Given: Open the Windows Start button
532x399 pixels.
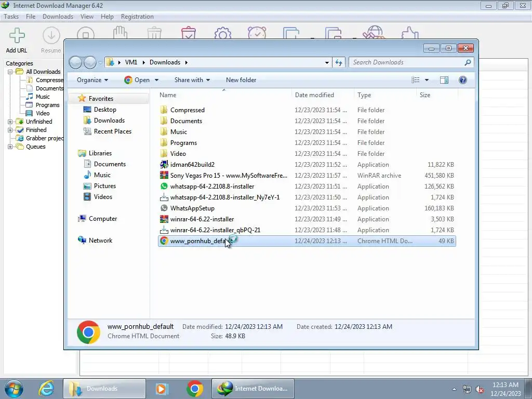Looking at the screenshot, I should (14, 389).
